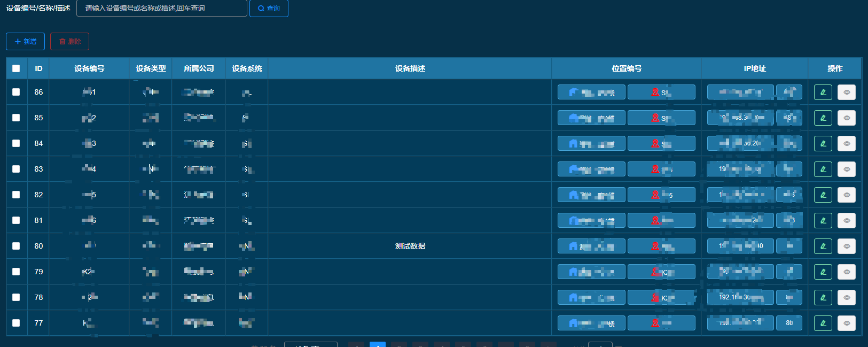Focus the device number/name search field
Screen dimensions: 868x347
point(162,8)
